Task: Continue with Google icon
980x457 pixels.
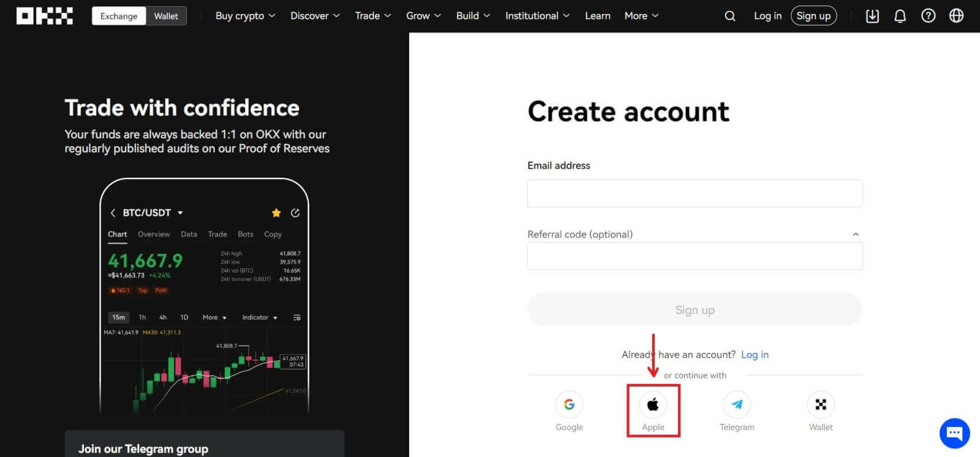Action: click(569, 404)
